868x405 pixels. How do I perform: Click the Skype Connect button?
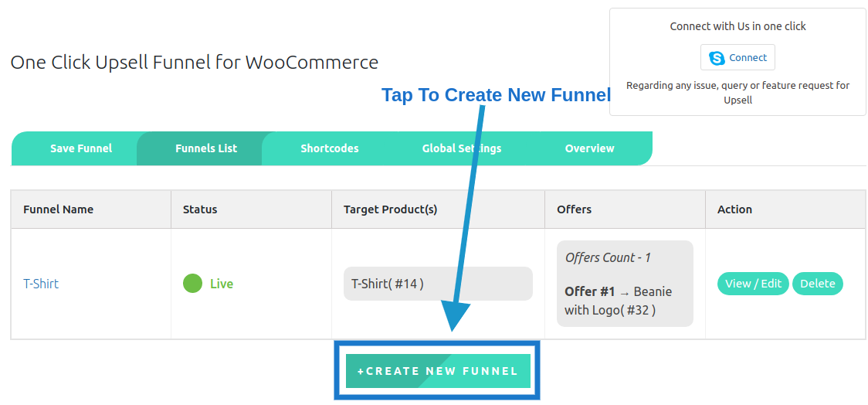(737, 58)
